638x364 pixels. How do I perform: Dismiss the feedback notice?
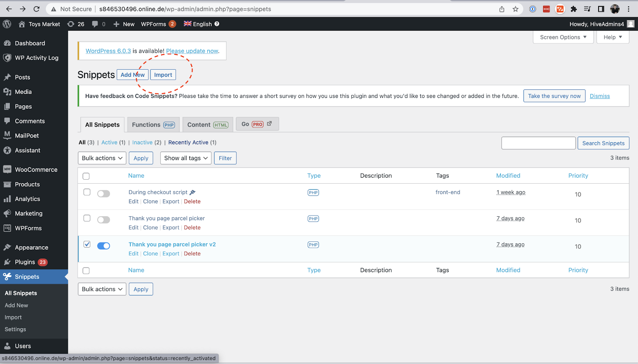tap(600, 96)
